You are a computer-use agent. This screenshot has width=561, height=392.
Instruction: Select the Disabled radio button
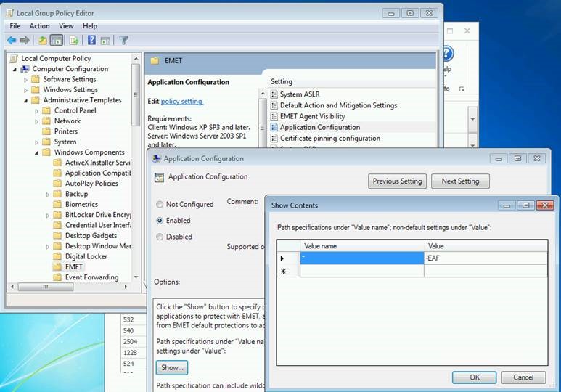point(160,237)
